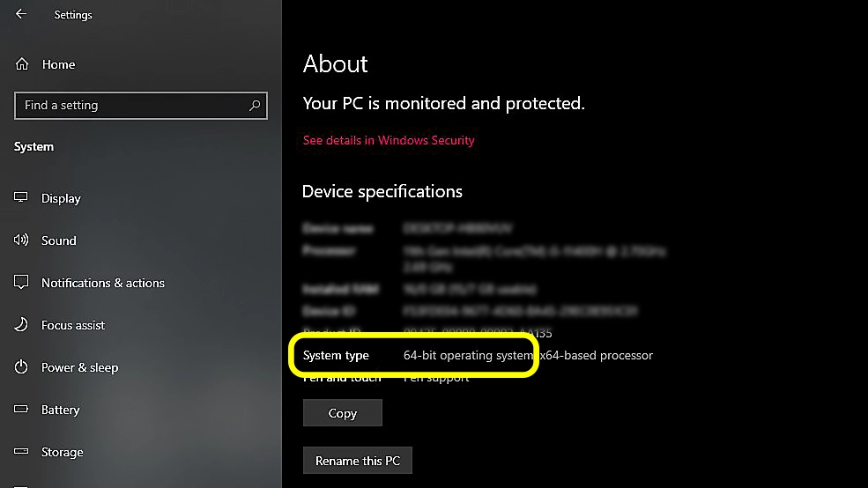Viewport: 868px width, 488px height.
Task: Click the Rename this PC button
Action: [358, 461]
